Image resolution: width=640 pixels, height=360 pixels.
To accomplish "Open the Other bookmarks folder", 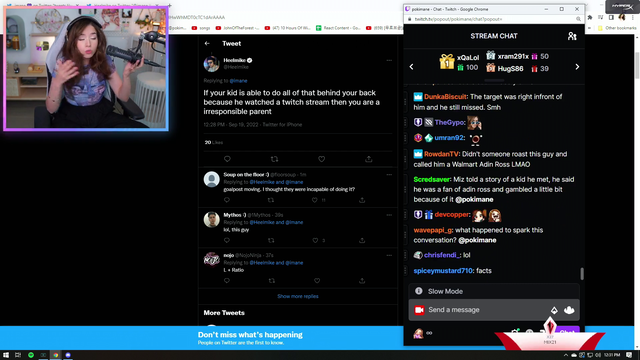I will coord(617,28).
